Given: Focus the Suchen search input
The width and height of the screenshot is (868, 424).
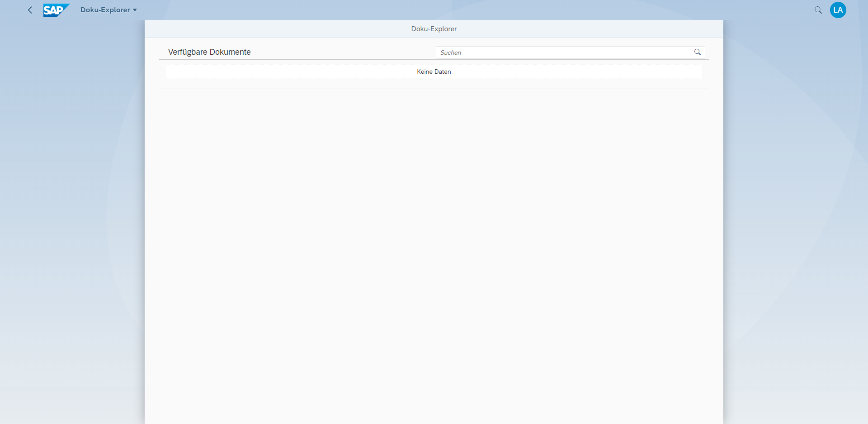Looking at the screenshot, I should point(565,52).
